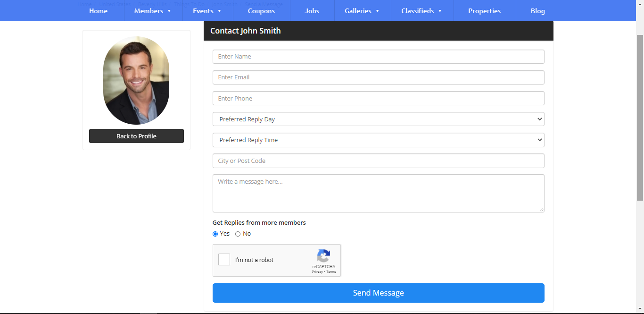644x314 pixels.
Task: Click the message area corner grip
Action: pyautogui.click(x=542, y=210)
